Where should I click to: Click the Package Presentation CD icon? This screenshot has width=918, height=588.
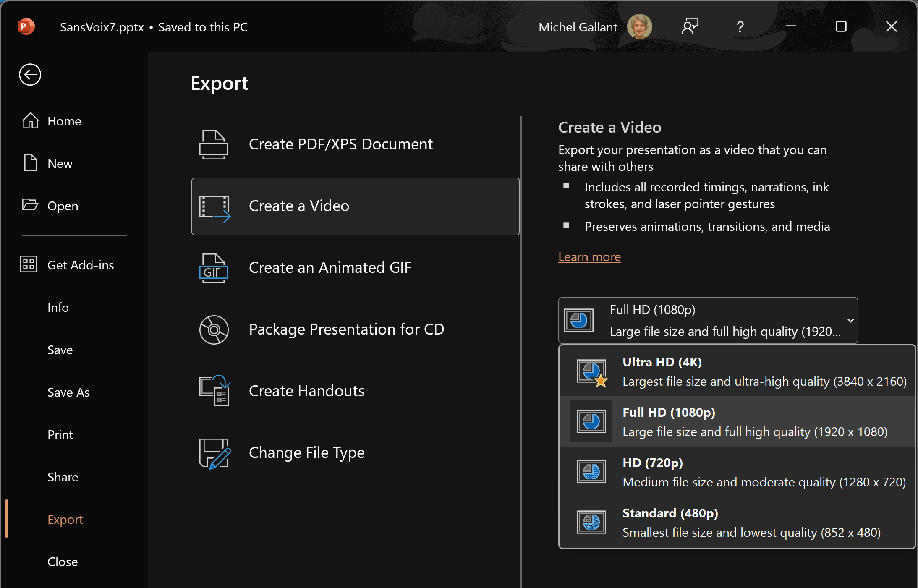point(214,329)
